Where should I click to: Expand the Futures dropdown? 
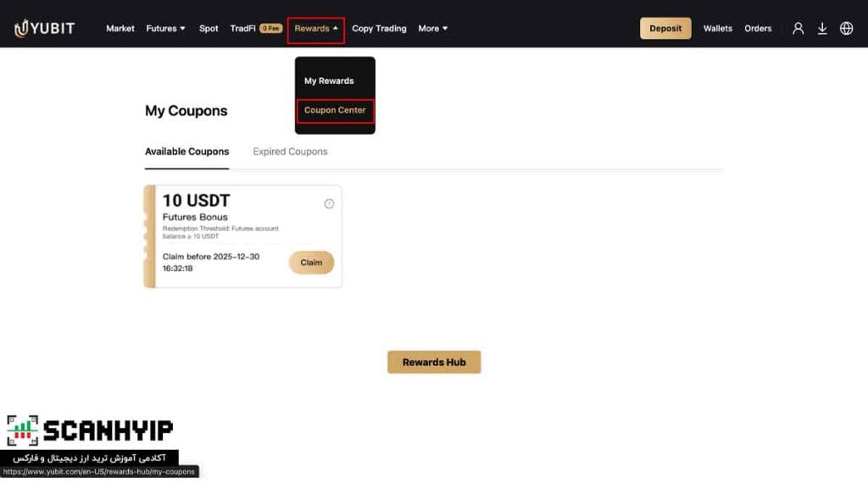coord(165,28)
